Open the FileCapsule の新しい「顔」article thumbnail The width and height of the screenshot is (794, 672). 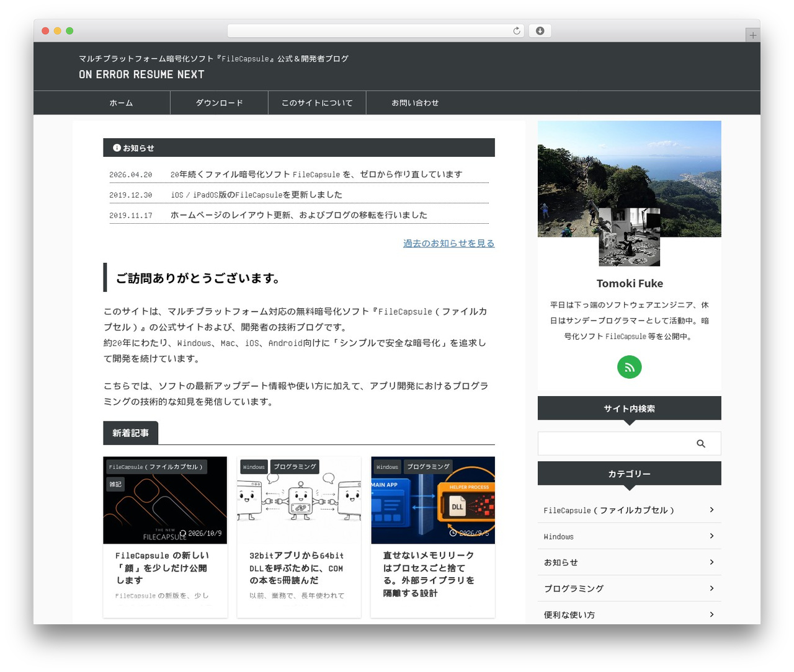[165, 500]
